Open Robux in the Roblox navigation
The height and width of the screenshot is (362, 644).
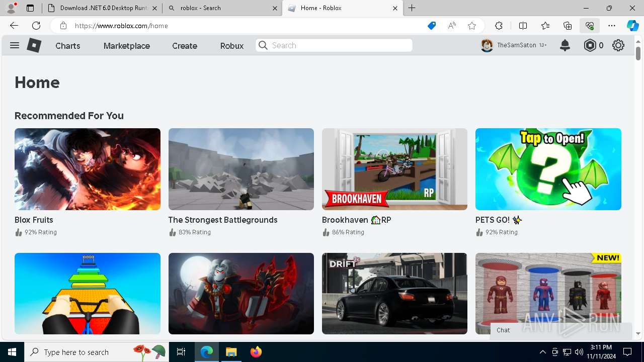[232, 46]
